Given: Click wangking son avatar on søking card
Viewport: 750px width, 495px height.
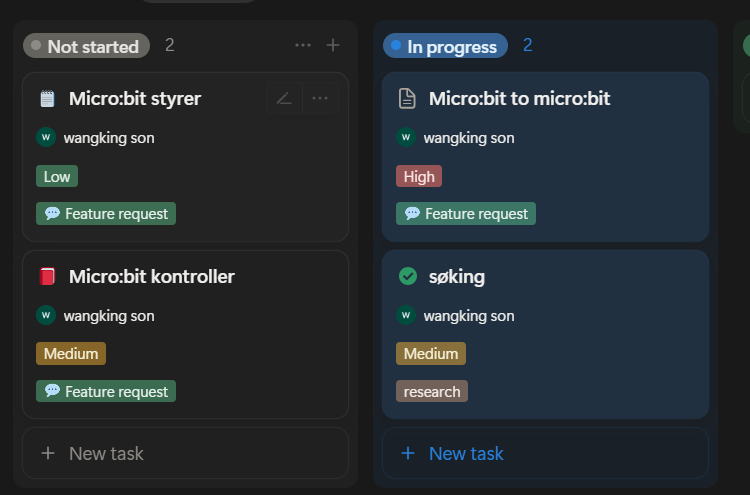Looking at the screenshot, I should click(x=406, y=316).
